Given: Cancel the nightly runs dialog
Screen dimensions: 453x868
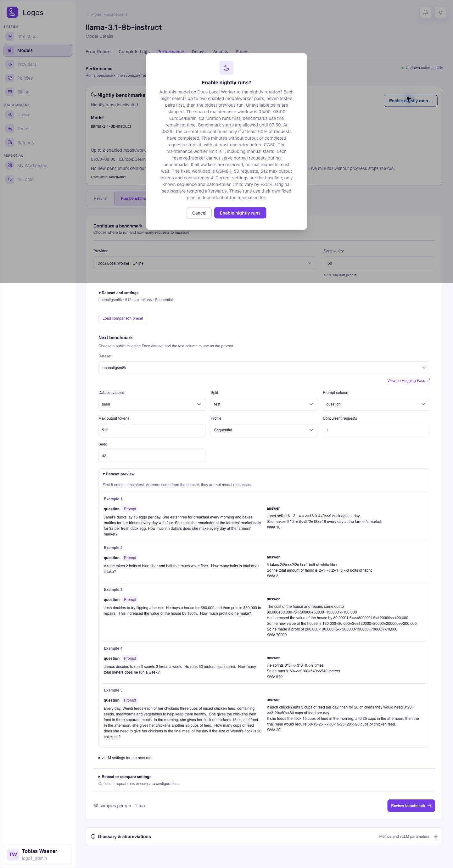Looking at the screenshot, I should pyautogui.click(x=199, y=213).
